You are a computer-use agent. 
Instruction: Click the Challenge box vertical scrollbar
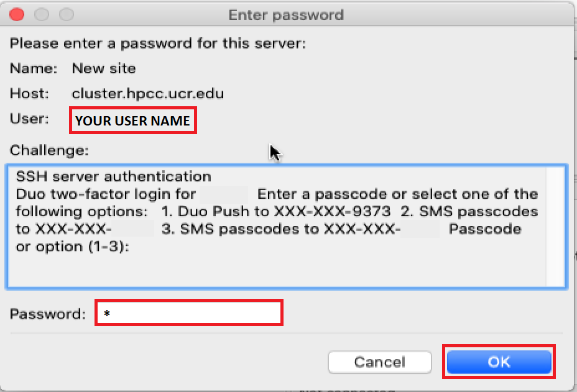tap(555, 226)
